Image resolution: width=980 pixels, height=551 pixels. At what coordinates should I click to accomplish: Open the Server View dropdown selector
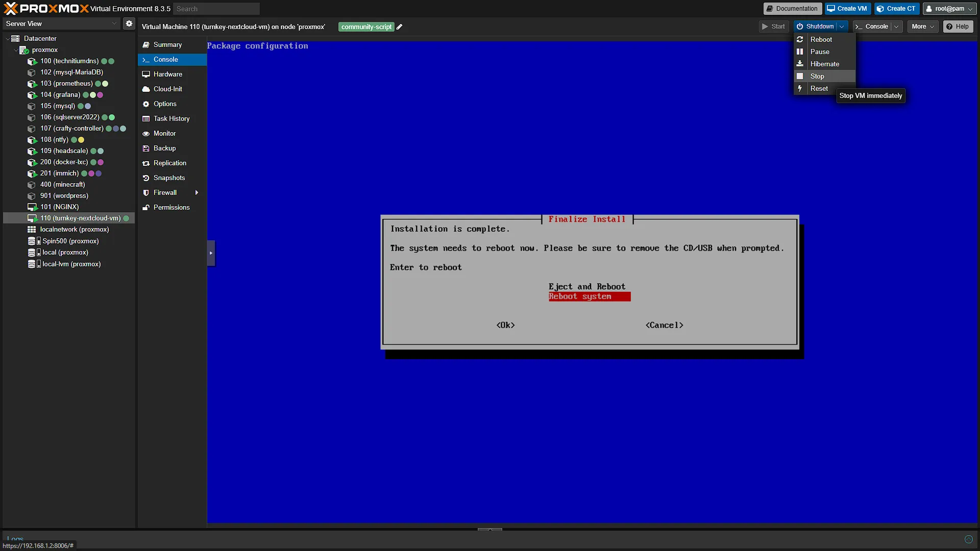(61, 23)
